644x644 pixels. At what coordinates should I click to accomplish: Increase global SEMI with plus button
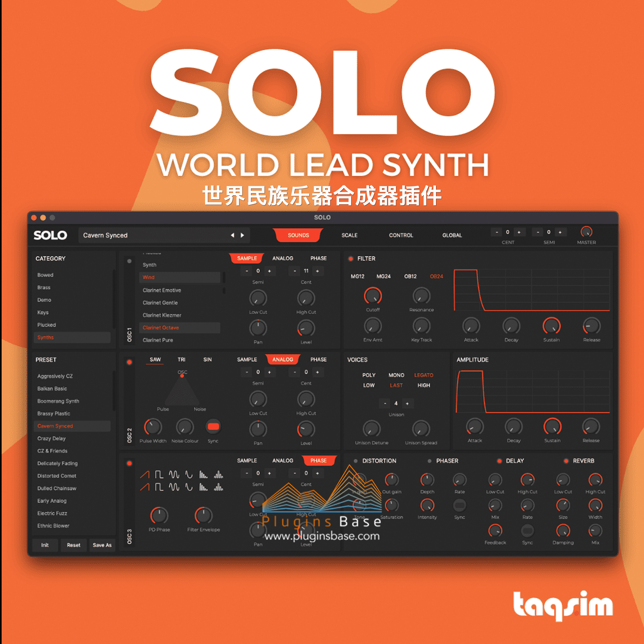pos(560,232)
